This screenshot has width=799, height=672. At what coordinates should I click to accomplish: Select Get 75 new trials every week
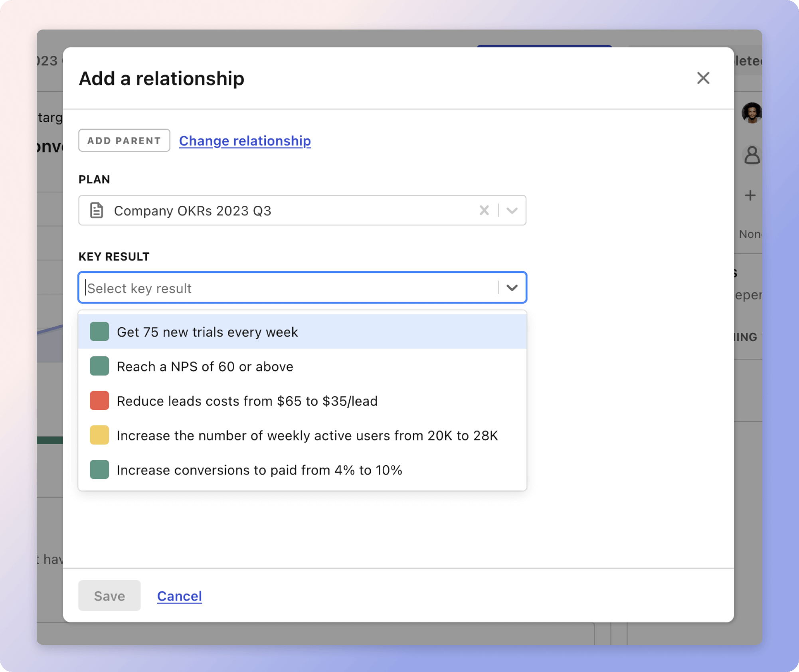pos(207,332)
